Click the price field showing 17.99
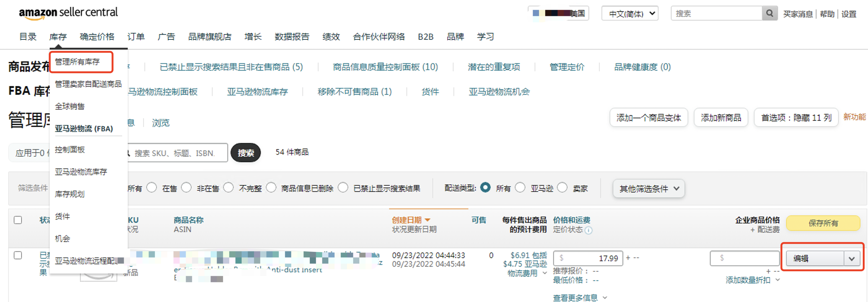 click(588, 258)
